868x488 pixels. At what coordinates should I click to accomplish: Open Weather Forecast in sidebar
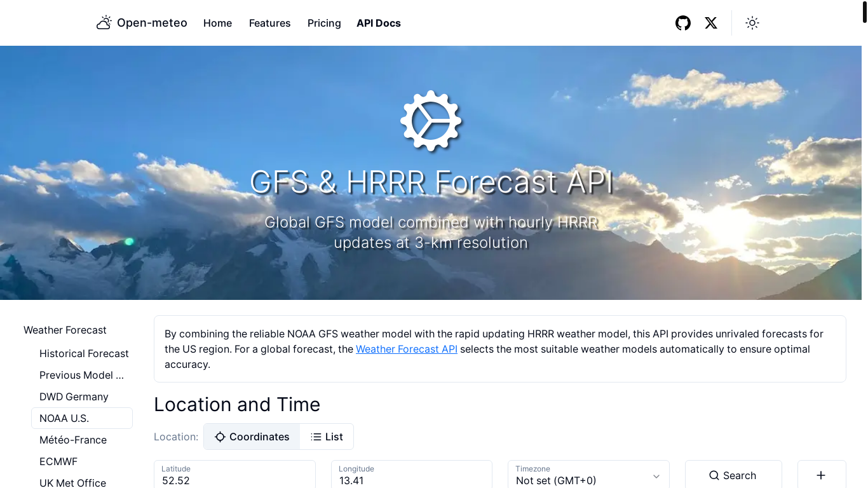(x=65, y=330)
